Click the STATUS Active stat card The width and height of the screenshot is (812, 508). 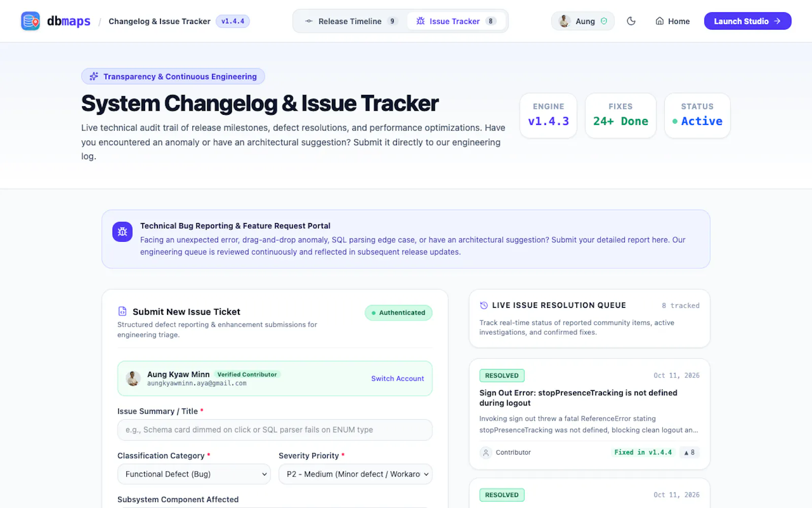[x=697, y=115]
